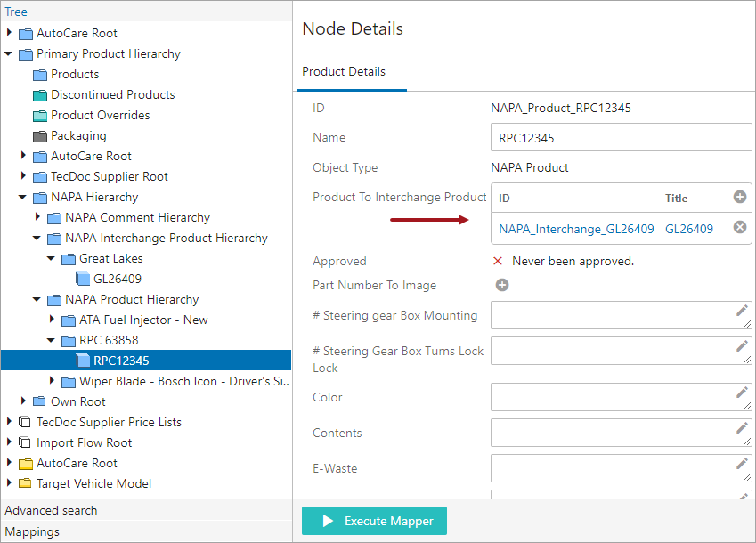The height and width of the screenshot is (543, 756).
Task: Select the Wiper Blade - Bosch Icon tree item
Action: [x=184, y=381]
